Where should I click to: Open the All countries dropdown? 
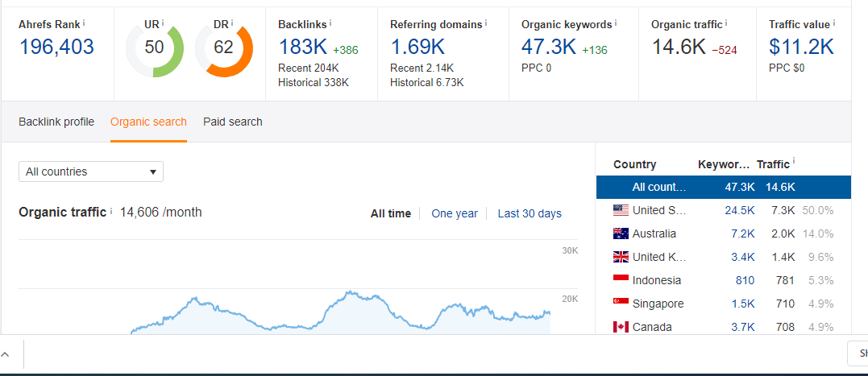point(91,171)
